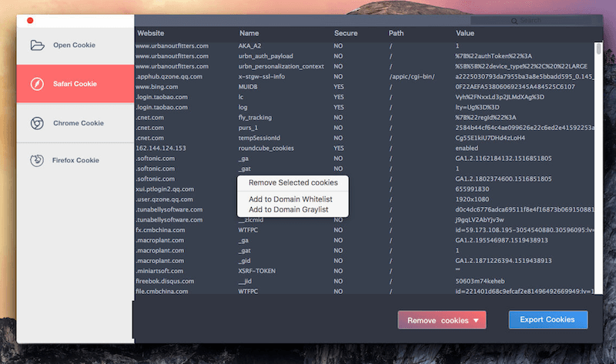
Task: Click the /appic/cgi-bin/ path cell
Action: coord(412,76)
